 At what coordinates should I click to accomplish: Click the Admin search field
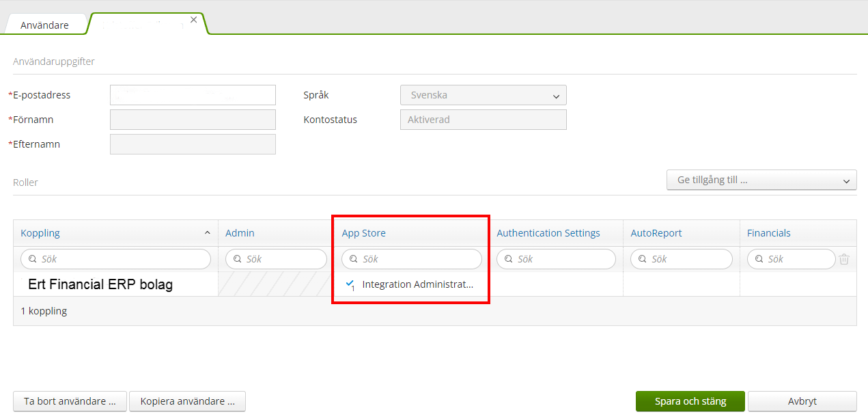(x=276, y=259)
